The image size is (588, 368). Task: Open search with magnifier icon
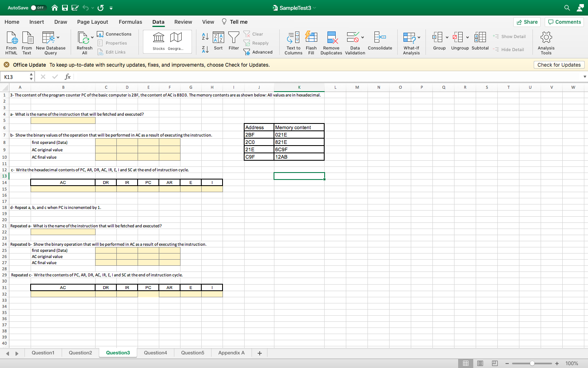point(567,8)
